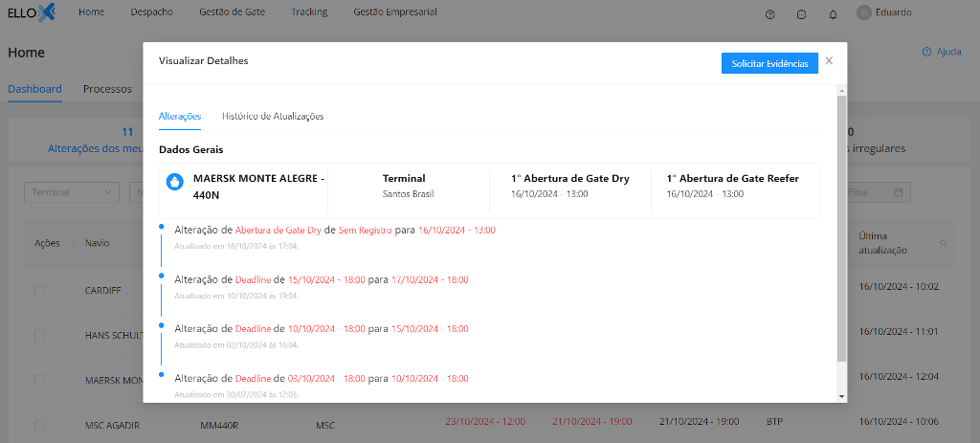Click the ELLOX logo
Image resolution: width=980 pixels, height=443 pixels.
pyautogui.click(x=32, y=12)
